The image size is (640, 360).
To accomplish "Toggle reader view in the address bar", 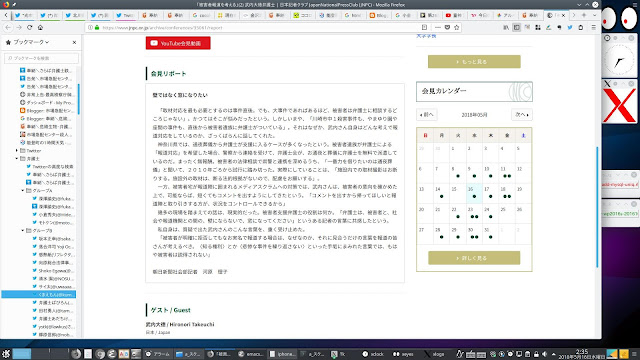I will 424,27.
